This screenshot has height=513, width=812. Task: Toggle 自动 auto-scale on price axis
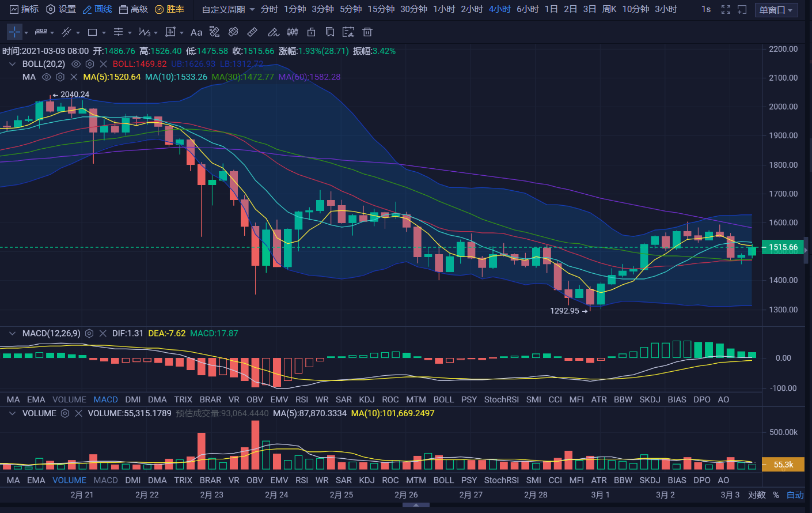pos(795,495)
